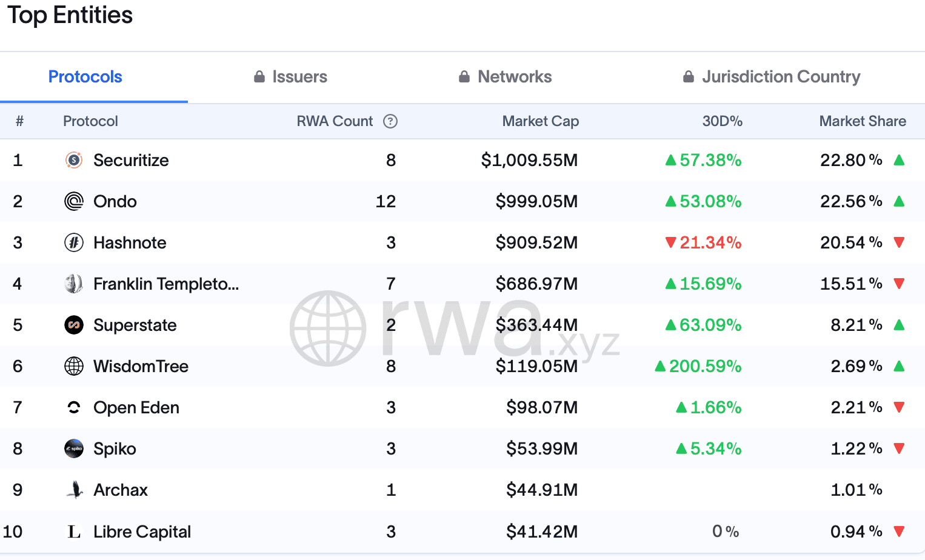This screenshot has height=560, width=925.
Task: Click the Securitize protocol logo icon
Action: click(74, 160)
